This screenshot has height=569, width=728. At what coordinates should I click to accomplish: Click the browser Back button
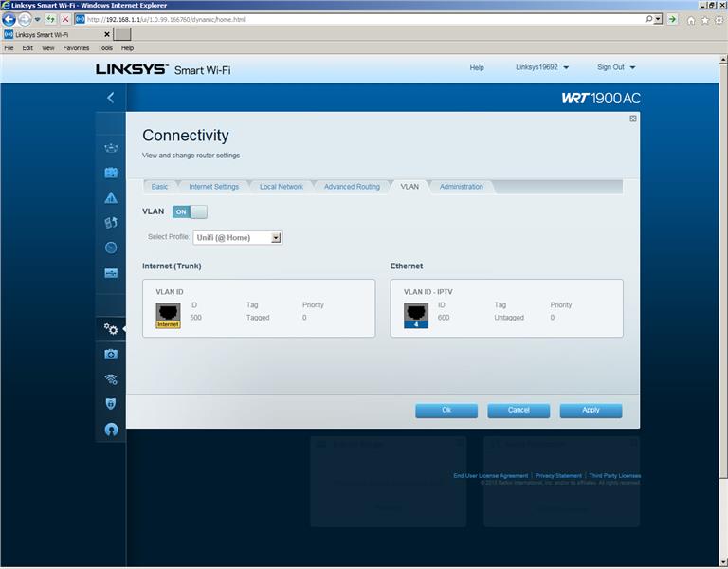9,20
